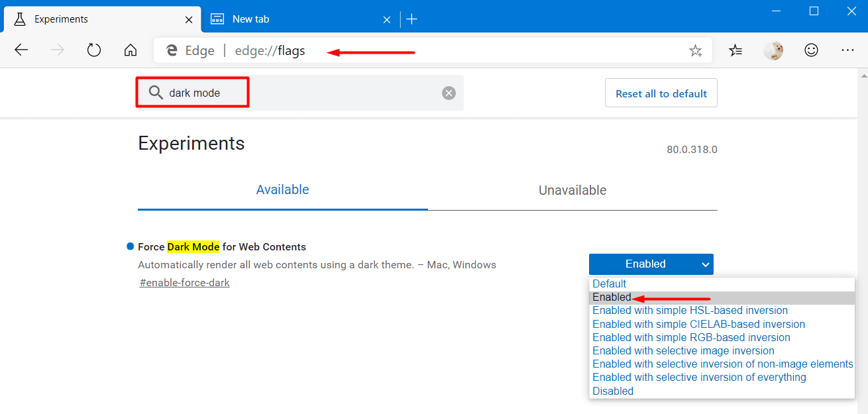The height and width of the screenshot is (414, 868).
Task: Select selective inversion of non-image elements
Action: pos(722,364)
